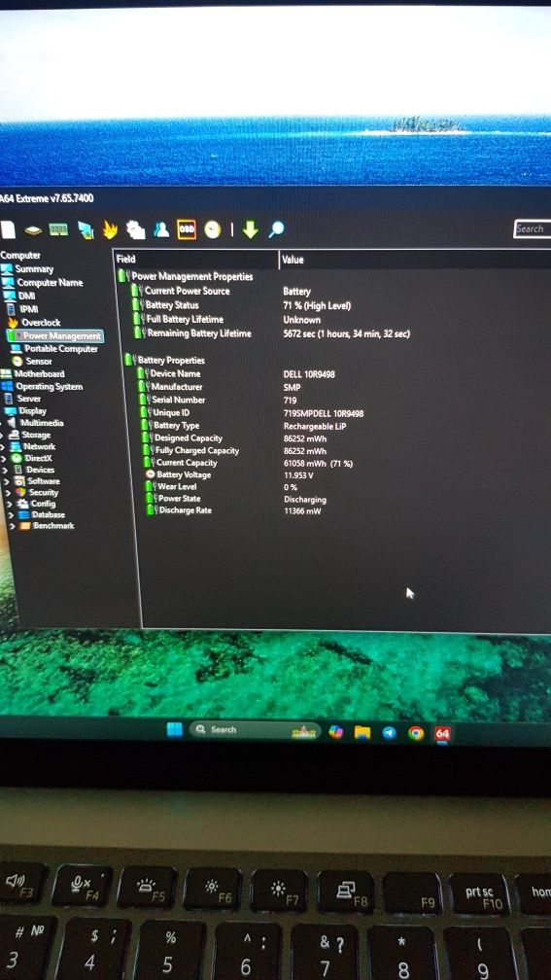Click the flame stability test icon
This screenshot has height=980, width=551.
tap(110, 230)
